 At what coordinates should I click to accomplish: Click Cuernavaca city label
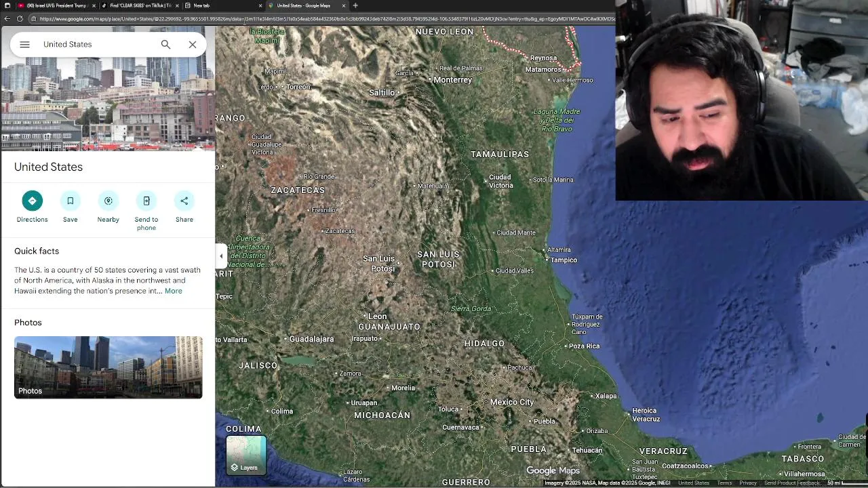[x=461, y=427]
